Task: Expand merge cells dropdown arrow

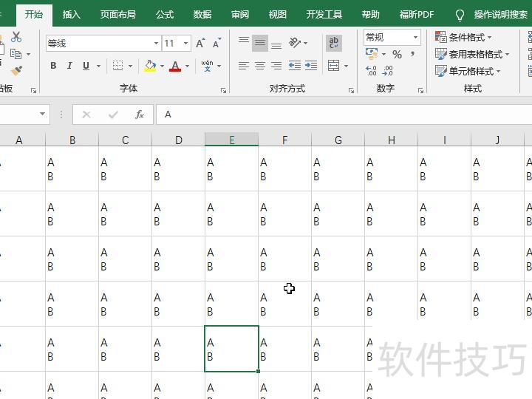Action: point(346,66)
